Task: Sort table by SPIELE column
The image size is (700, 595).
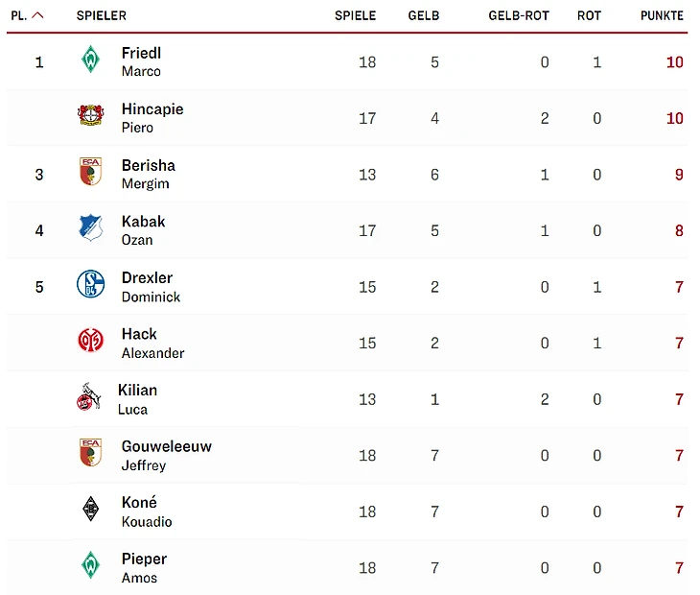Action: coord(355,16)
